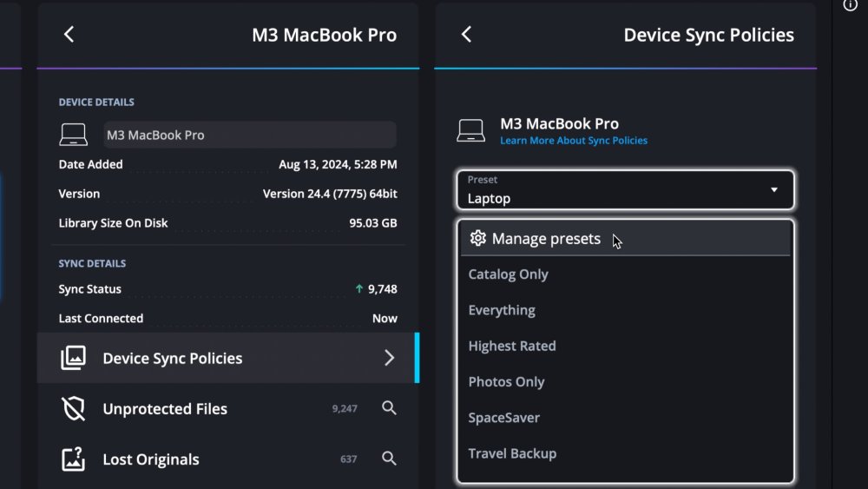Click the laptop icon beside device name field
The width and height of the screenshot is (868, 489).
tap(74, 135)
